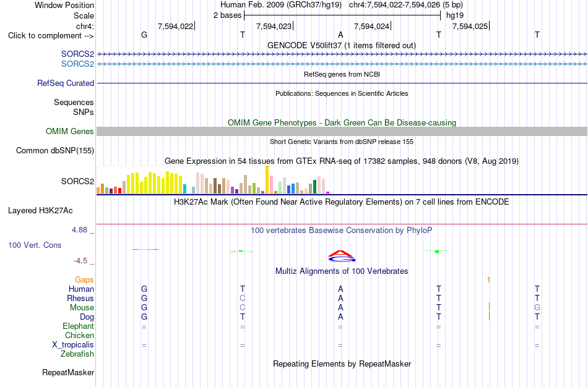This screenshot has width=588, height=387.
Task: Click the orange Gaps label
Action: (x=84, y=280)
